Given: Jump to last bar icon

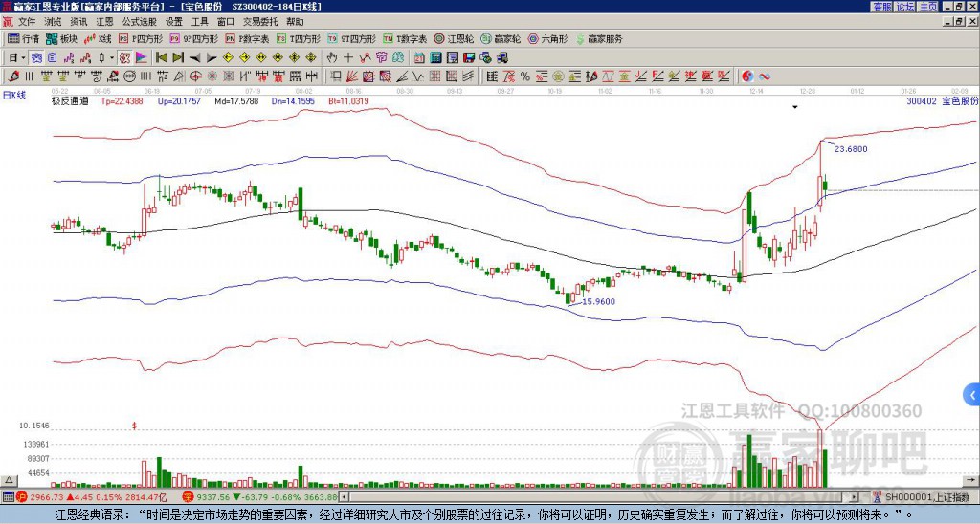Looking at the screenshot, I should 178,58.
